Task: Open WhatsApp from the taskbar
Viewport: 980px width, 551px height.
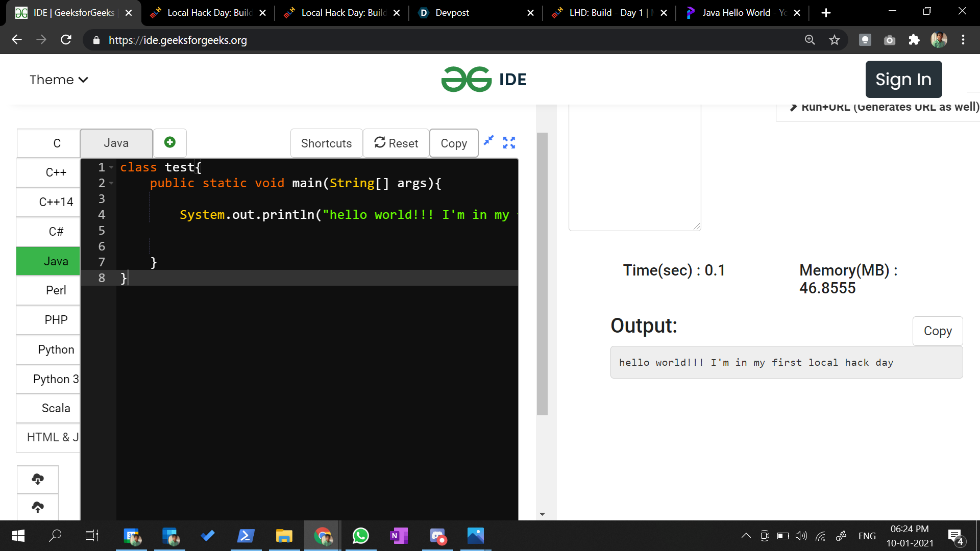Action: (x=360, y=536)
